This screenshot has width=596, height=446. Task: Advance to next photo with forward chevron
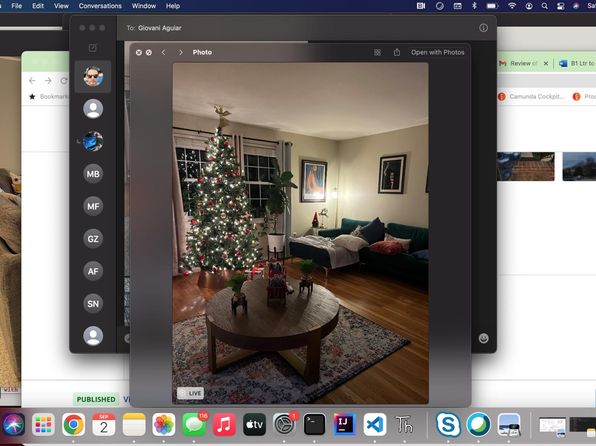pos(181,52)
